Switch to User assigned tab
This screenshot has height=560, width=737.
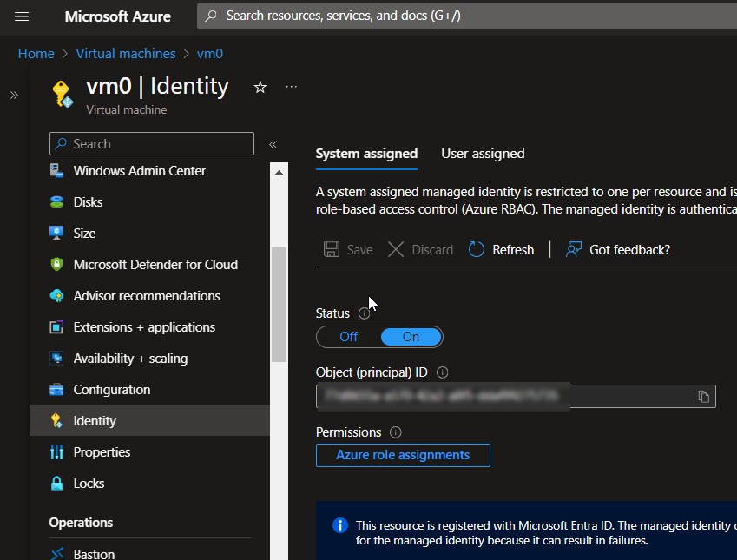483,154
